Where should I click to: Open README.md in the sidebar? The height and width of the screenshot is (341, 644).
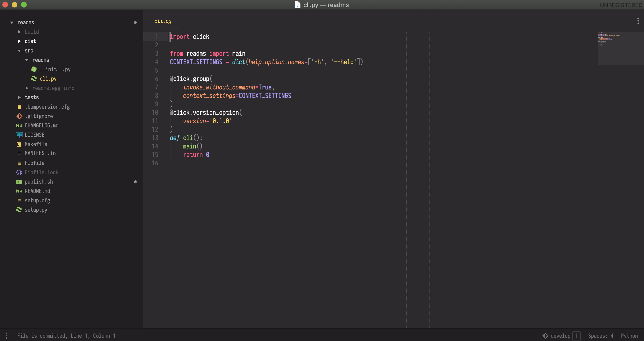(37, 191)
